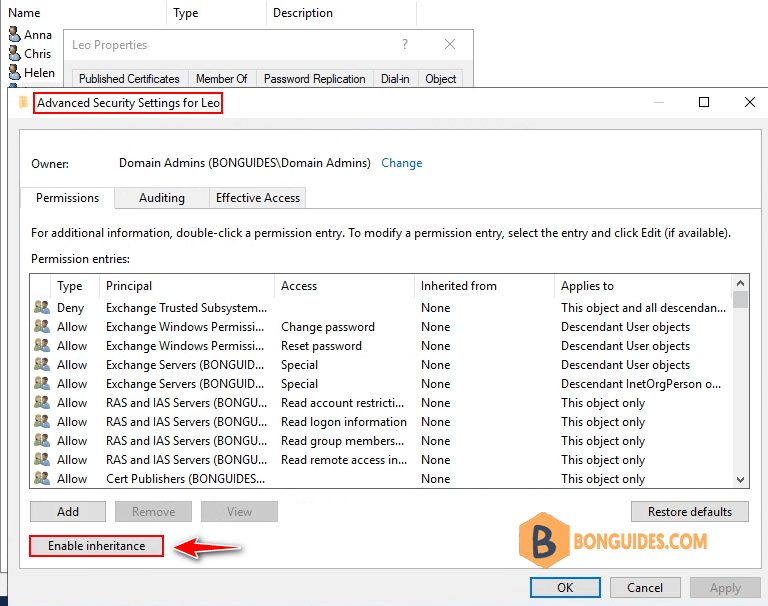The width and height of the screenshot is (768, 606).
Task: Click the group icon beside the Reset password entry
Action: click(x=42, y=345)
